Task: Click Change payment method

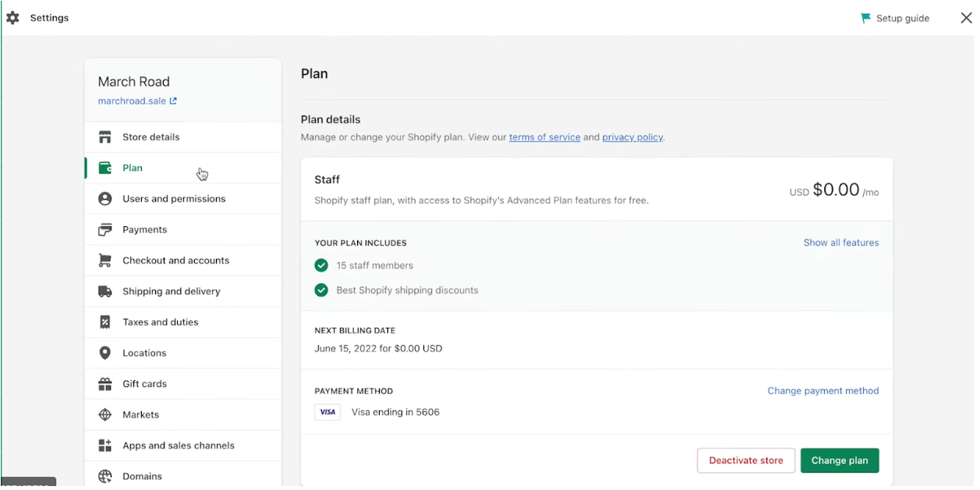Action: [x=823, y=391]
